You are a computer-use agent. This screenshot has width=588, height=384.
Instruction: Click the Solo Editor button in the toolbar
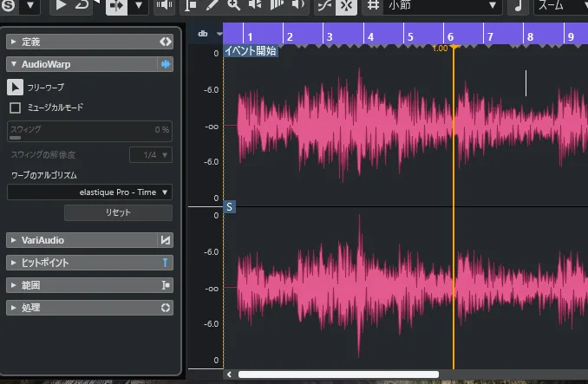8,6
